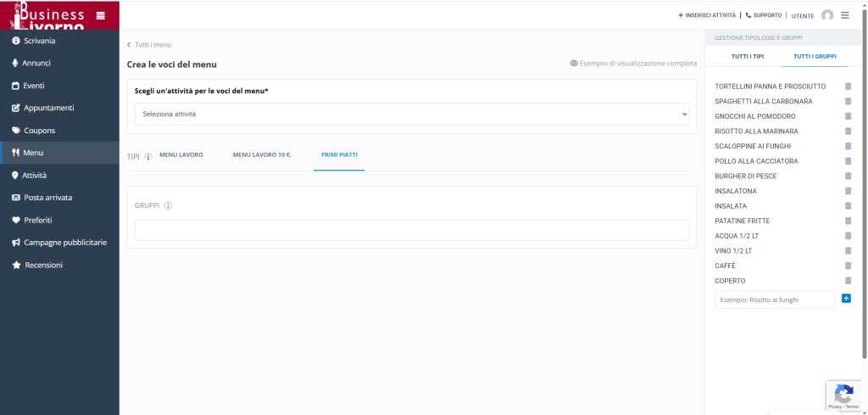Remove Tortellini Panna e Prosciutto with trash icon
868x415 pixels.
tap(848, 87)
